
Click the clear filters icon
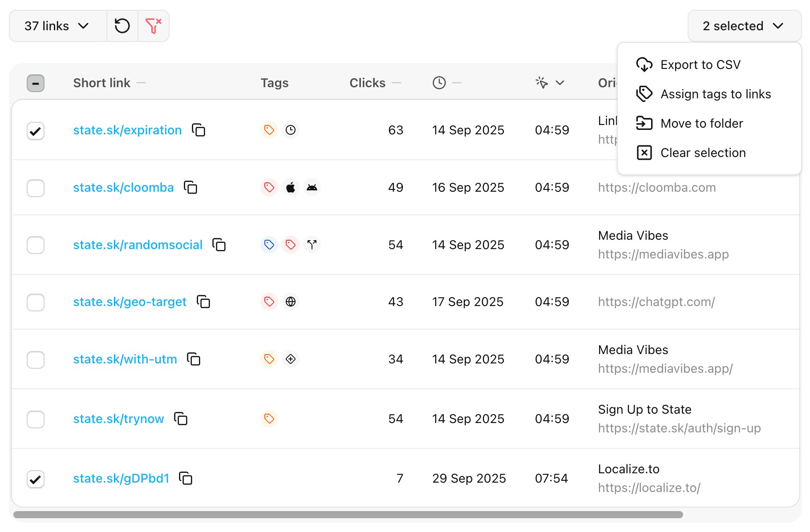[x=153, y=26]
